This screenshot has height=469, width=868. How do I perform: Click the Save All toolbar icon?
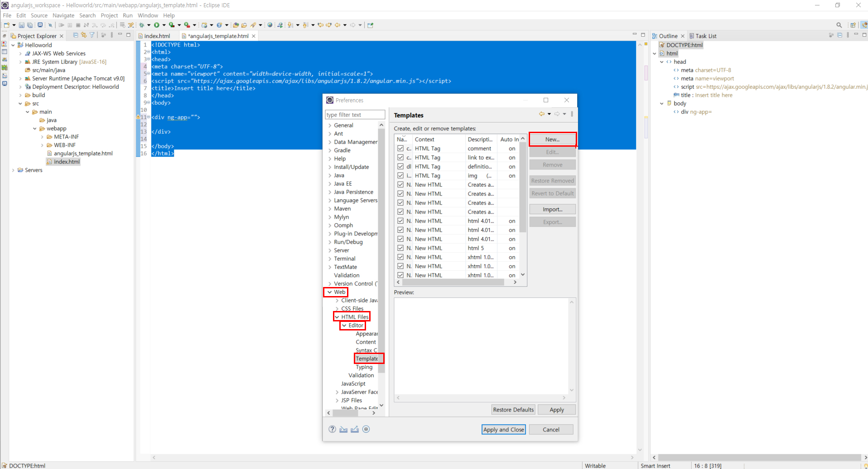(30, 25)
